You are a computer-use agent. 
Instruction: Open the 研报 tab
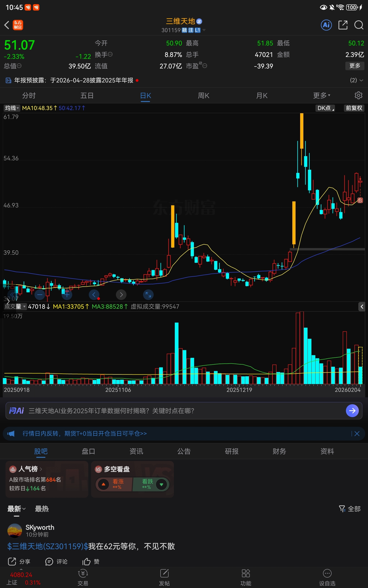232,451
